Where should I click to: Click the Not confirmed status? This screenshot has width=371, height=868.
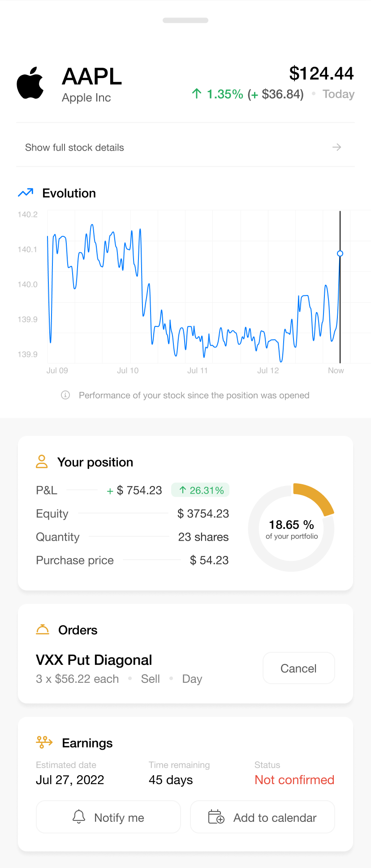click(294, 780)
